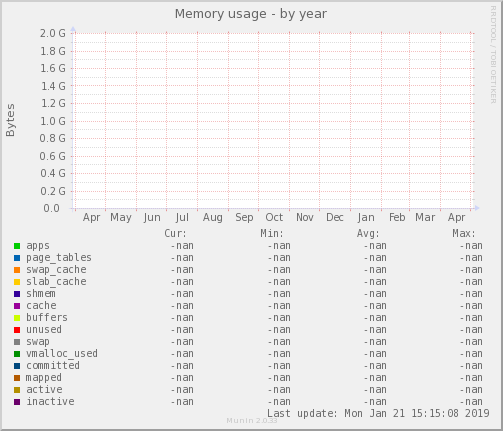
Task: Select the 'unused' legend label
Action: coord(44,330)
